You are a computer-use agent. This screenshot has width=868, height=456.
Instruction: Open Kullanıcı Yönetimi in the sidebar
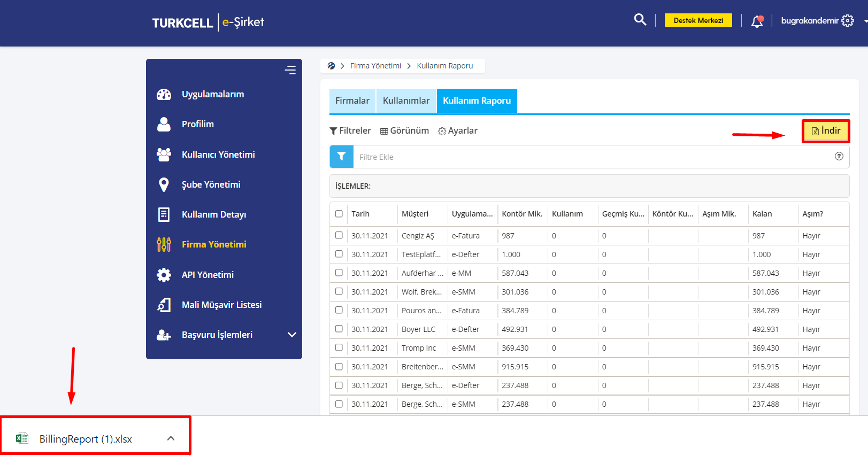point(218,154)
